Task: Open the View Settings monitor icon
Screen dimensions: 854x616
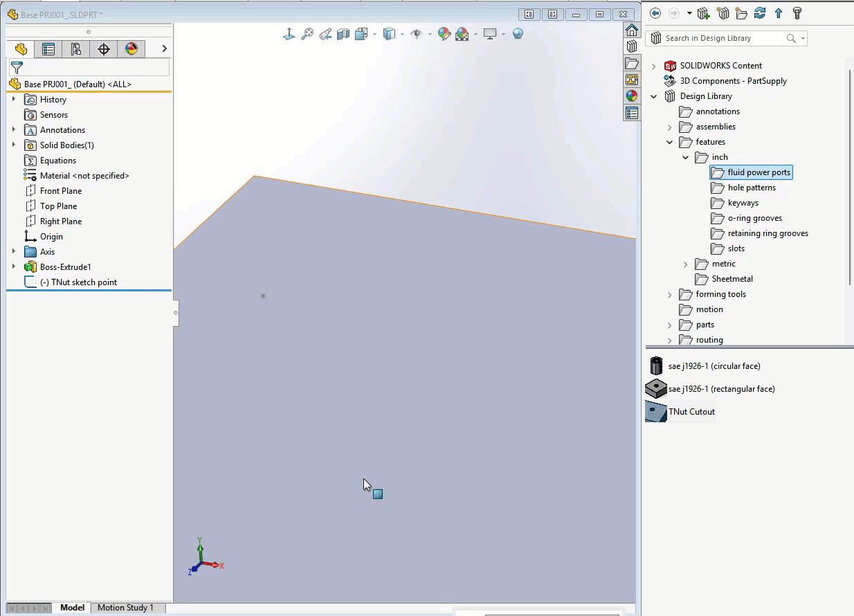Action: click(x=490, y=34)
